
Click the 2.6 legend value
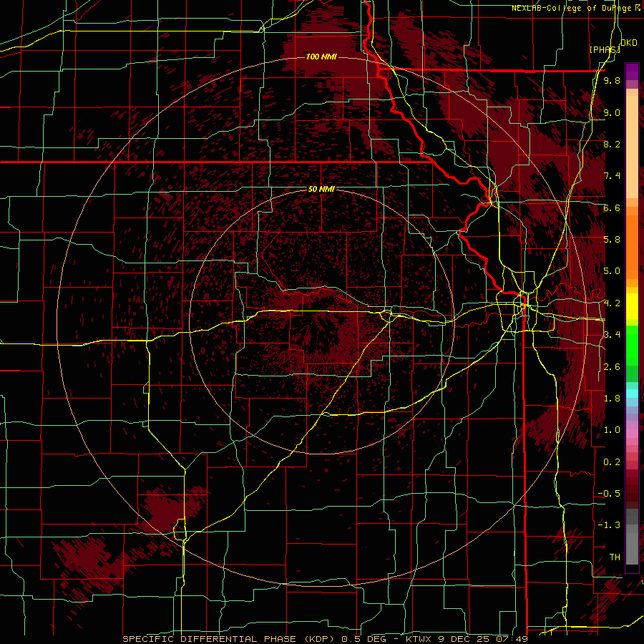tap(612, 367)
